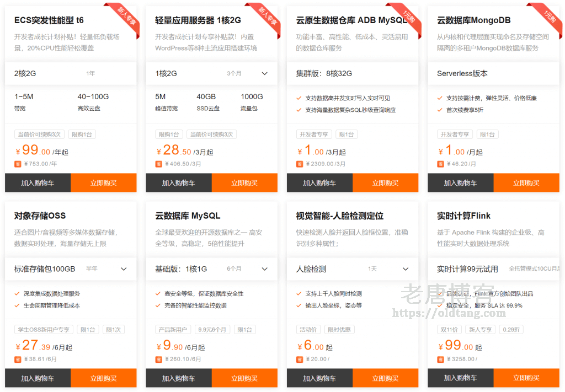The height and width of the screenshot is (392, 565).
Task: Click the 新人专享 ribbon on ECS card
Action: click(121, 17)
